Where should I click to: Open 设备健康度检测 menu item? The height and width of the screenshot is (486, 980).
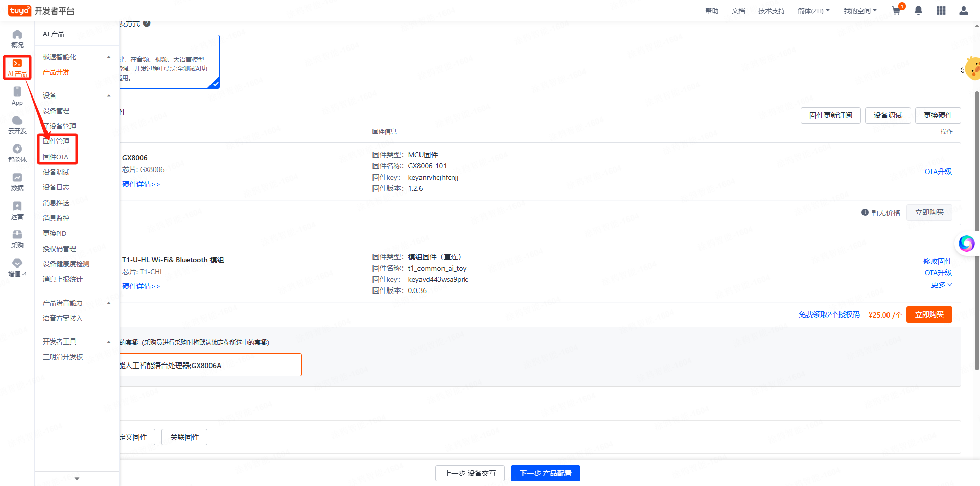66,264
